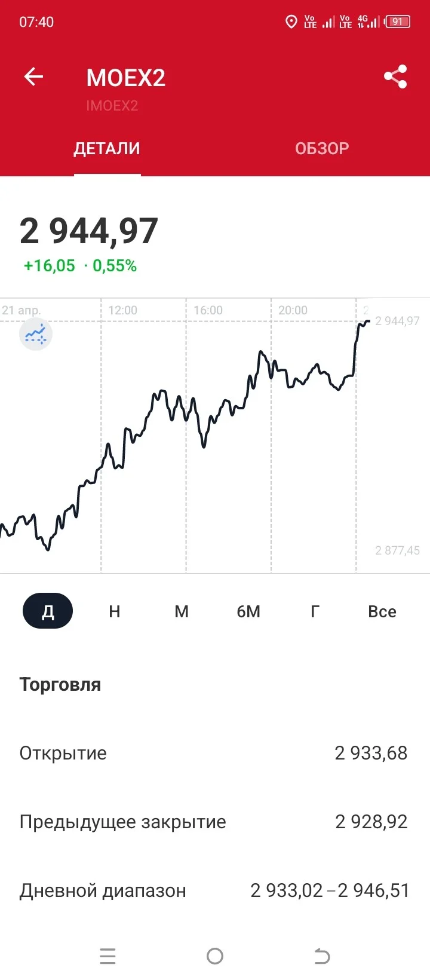Tap the MOEX2 title

pyautogui.click(x=126, y=78)
